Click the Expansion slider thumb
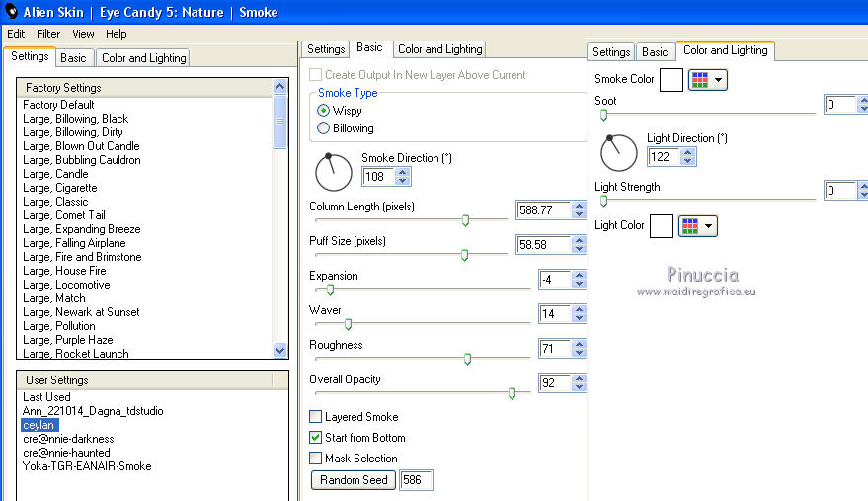This screenshot has width=868, height=501. pyautogui.click(x=330, y=290)
